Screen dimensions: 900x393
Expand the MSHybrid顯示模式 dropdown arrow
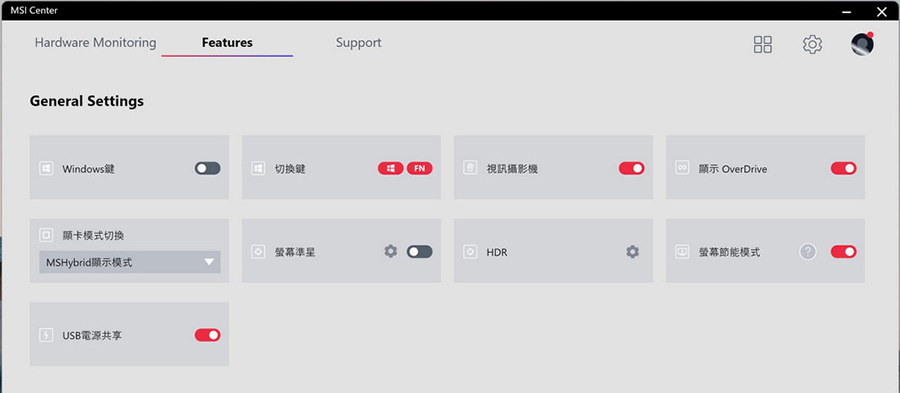209,262
